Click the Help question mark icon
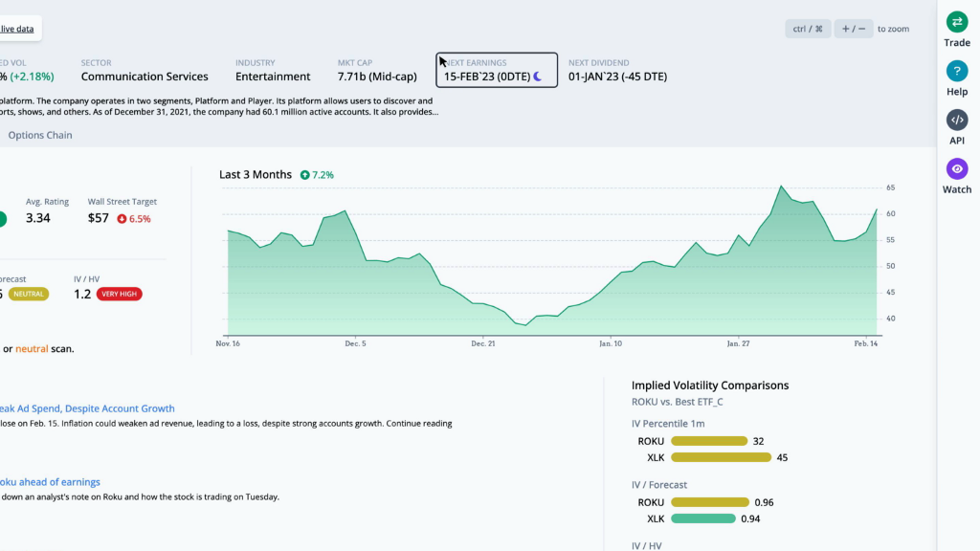Image resolution: width=980 pixels, height=551 pixels. 957,71
